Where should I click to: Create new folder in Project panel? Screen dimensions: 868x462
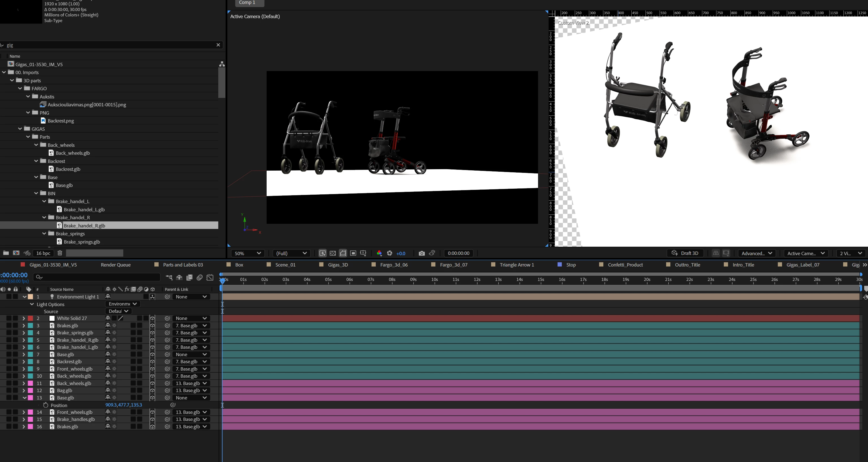pos(6,253)
